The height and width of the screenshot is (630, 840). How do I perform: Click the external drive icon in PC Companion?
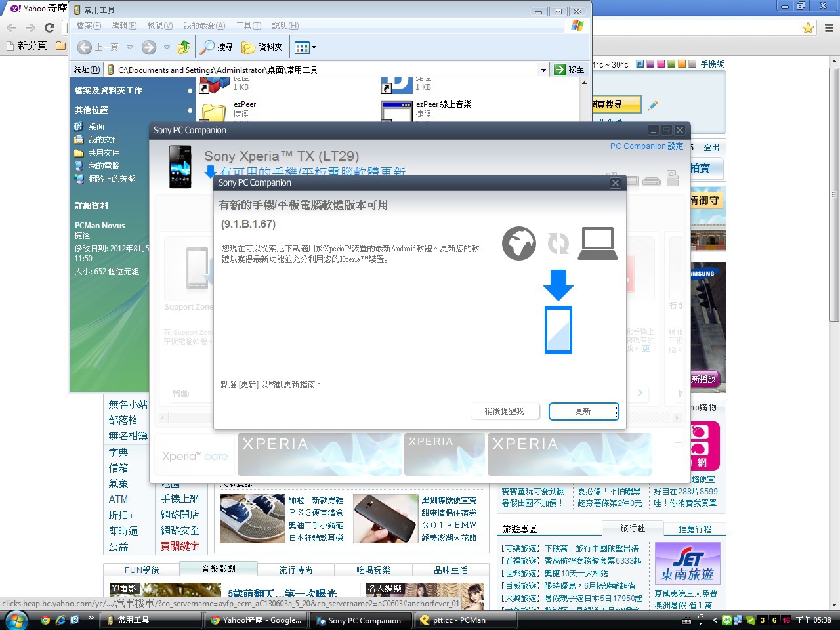pos(651,181)
